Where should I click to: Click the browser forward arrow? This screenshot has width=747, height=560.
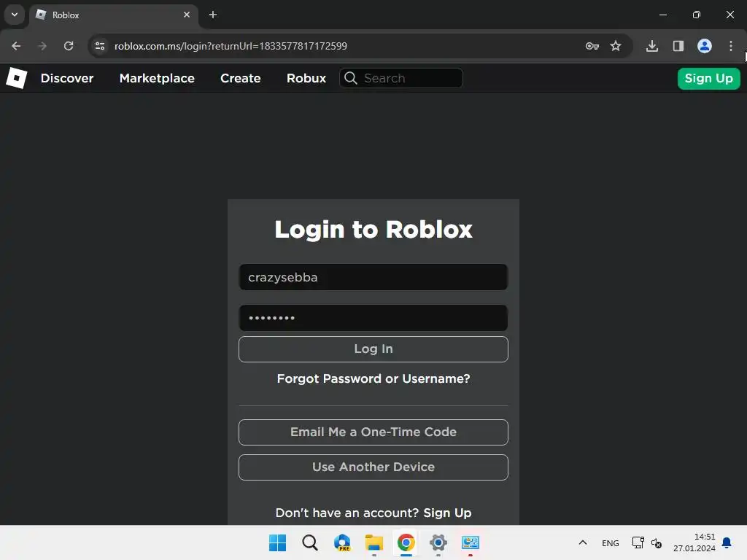click(42, 46)
